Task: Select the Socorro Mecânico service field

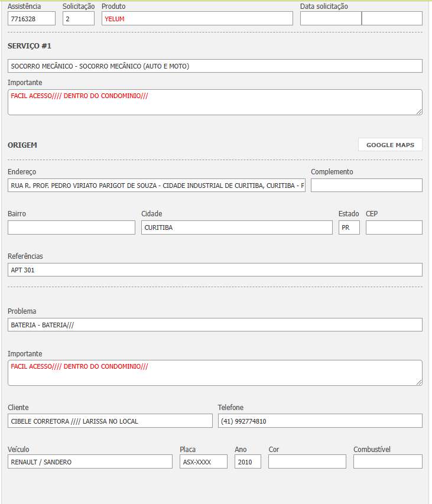Action: 215,66
